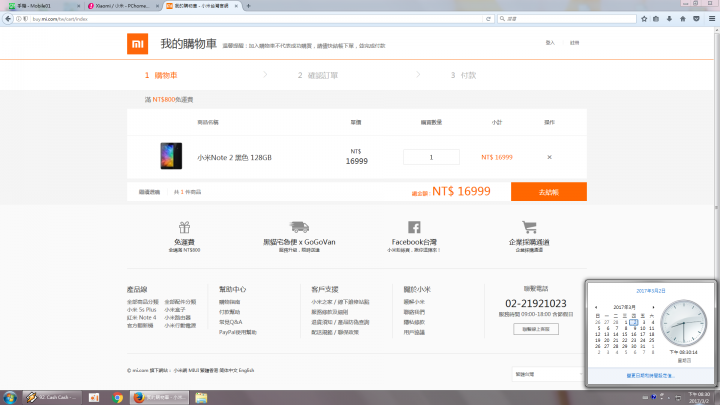
Task: Click the enterprise purchase cart icon
Action: pyautogui.click(x=529, y=227)
